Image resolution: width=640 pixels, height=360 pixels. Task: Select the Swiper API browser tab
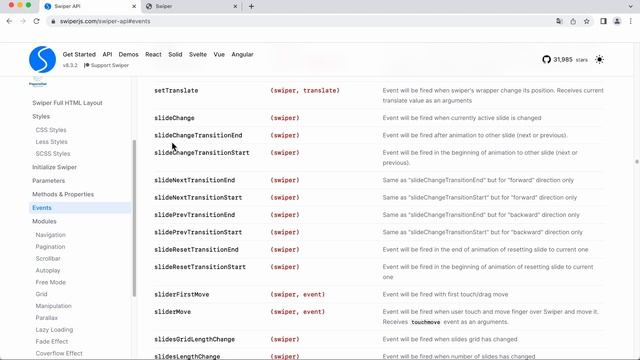[91, 6]
